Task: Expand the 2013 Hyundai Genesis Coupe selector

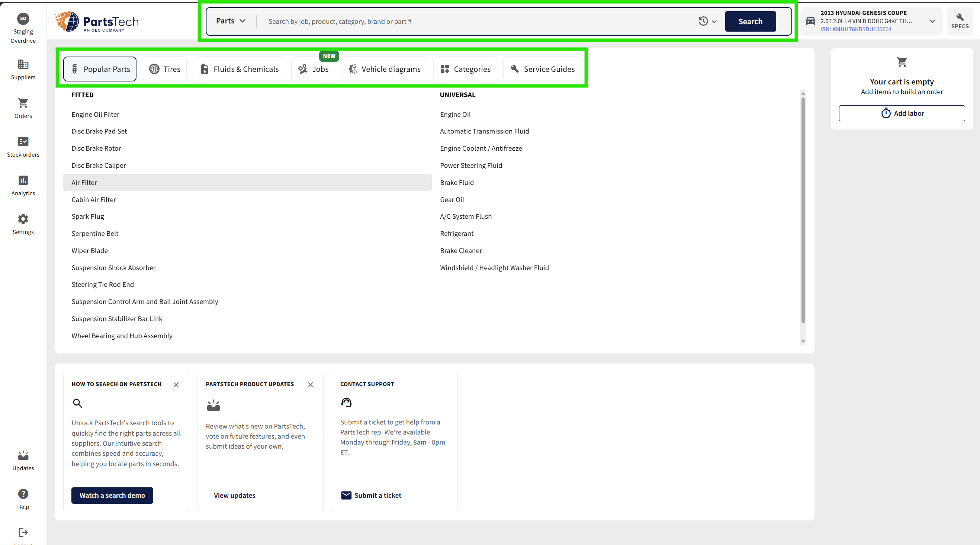Action: coord(932,21)
